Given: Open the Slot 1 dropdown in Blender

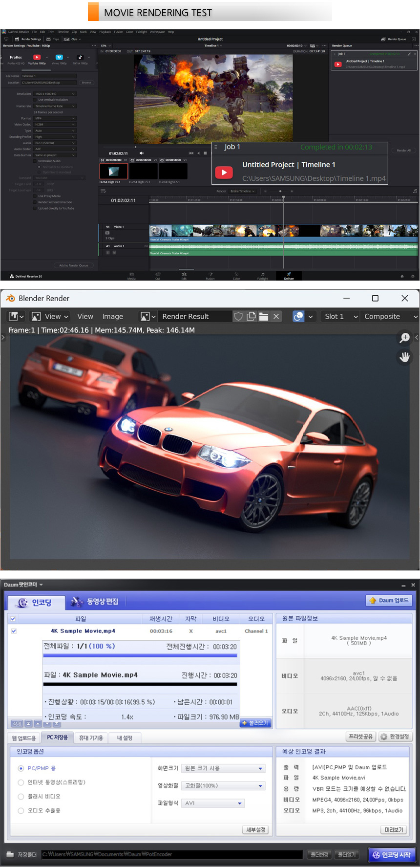Looking at the screenshot, I should (x=341, y=316).
